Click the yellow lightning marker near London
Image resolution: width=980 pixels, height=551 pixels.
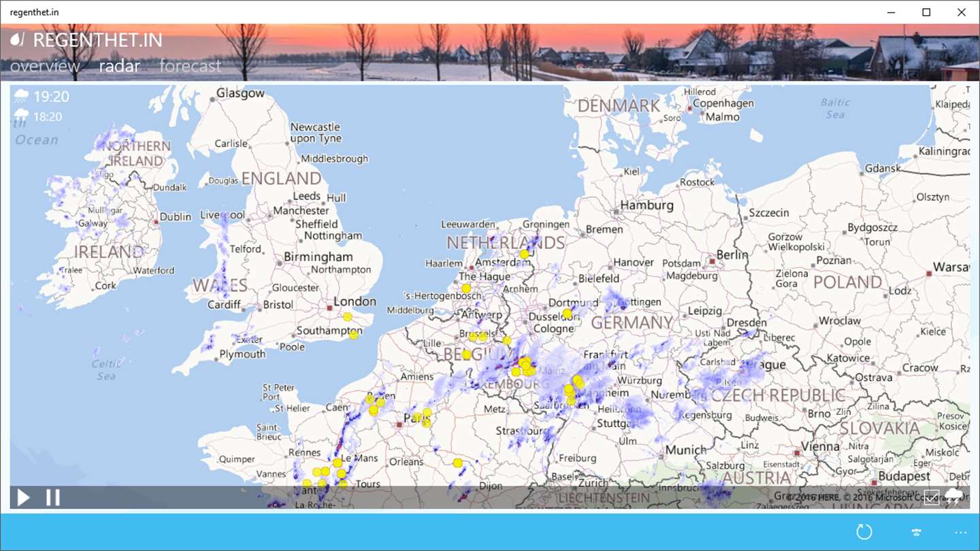348,316
